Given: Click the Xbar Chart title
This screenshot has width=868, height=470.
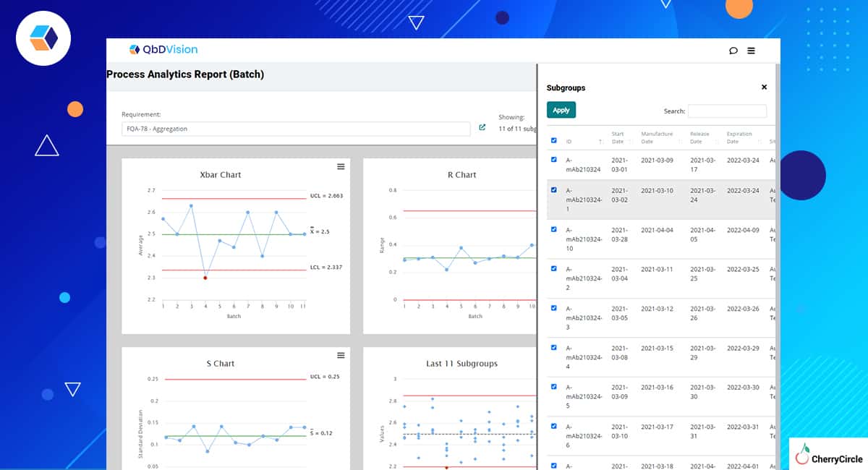Looking at the screenshot, I should [221, 175].
